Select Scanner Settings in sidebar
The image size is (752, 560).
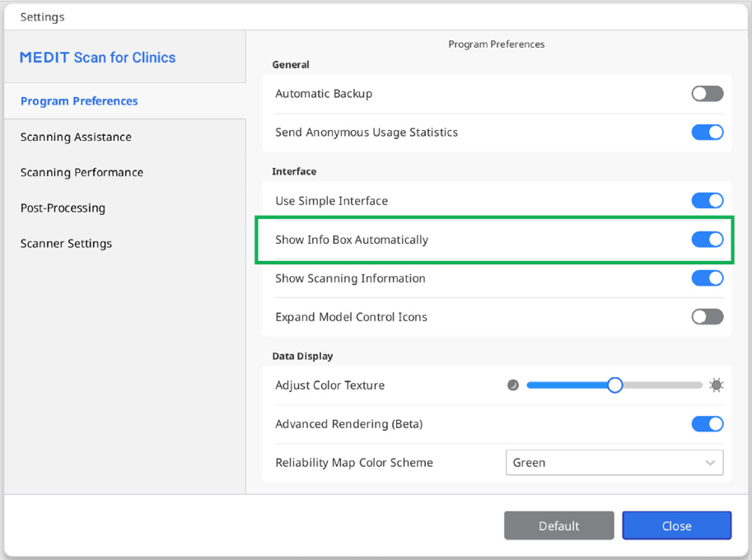(x=66, y=244)
